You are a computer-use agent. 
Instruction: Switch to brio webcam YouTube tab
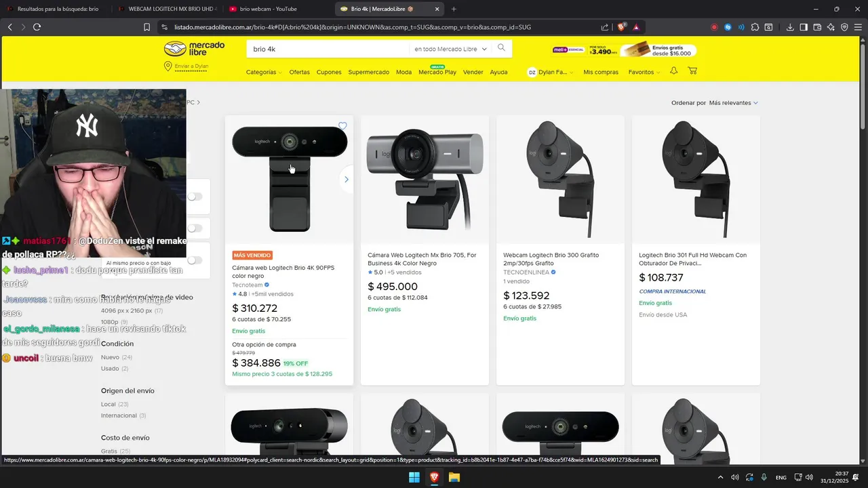tap(277, 9)
